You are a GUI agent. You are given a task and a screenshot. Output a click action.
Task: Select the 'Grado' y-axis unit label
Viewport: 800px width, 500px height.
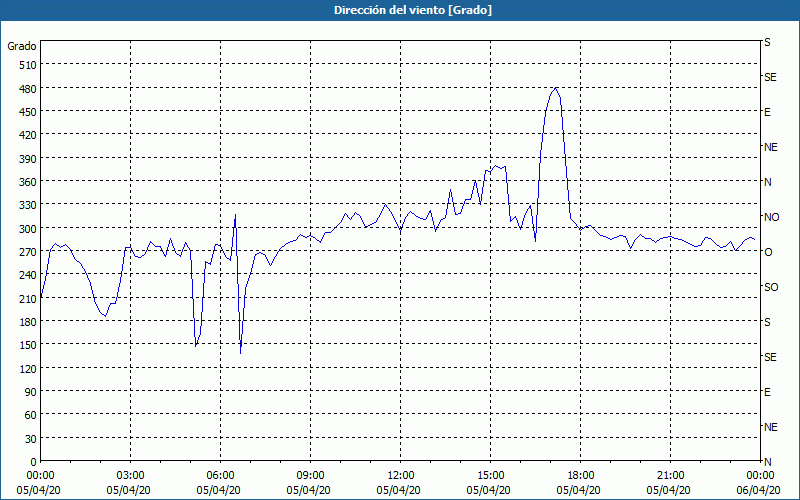coord(22,46)
